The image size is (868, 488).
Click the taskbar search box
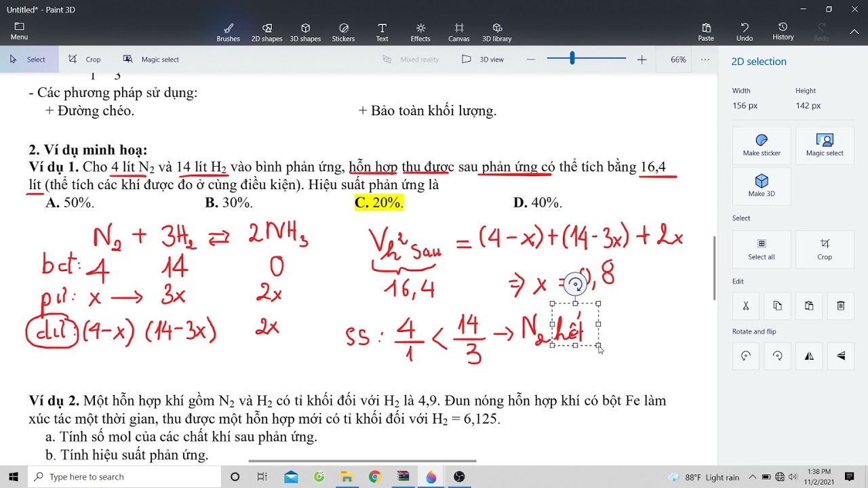[x=125, y=476]
